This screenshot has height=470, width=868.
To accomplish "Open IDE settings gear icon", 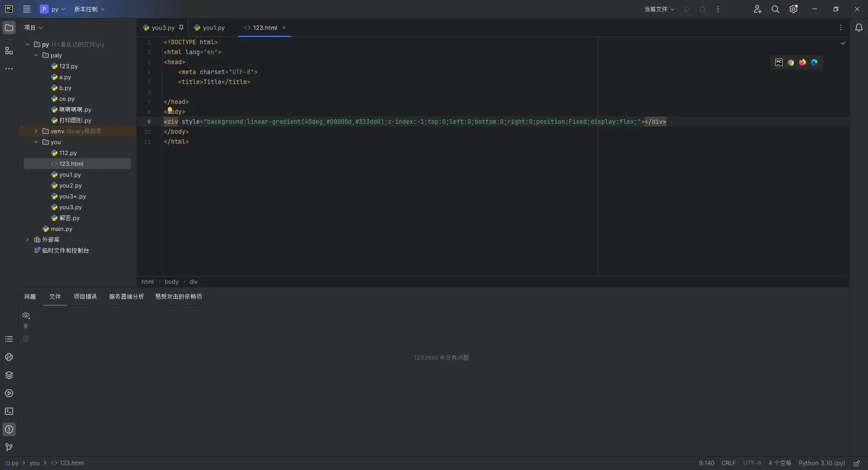I will tap(793, 9).
